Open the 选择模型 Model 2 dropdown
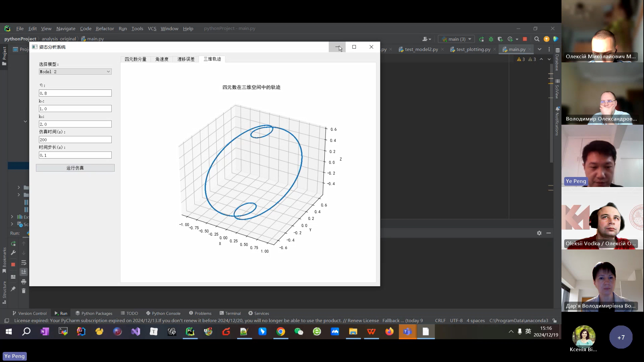The image size is (644, 362). 75,72
